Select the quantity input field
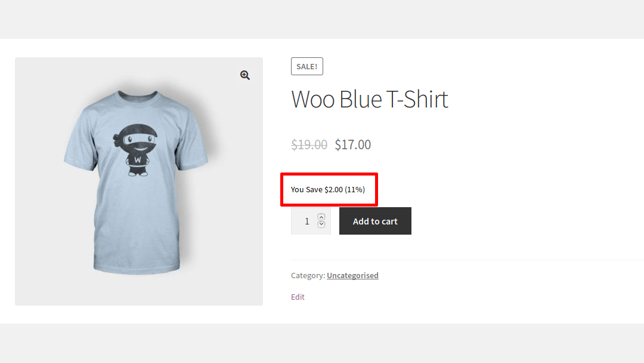This screenshot has height=363, width=644. click(x=307, y=221)
